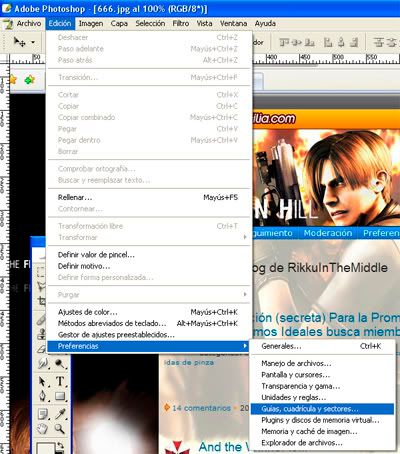The image size is (400, 454).
Task: Open Generales… preferences
Action: [x=322, y=346]
